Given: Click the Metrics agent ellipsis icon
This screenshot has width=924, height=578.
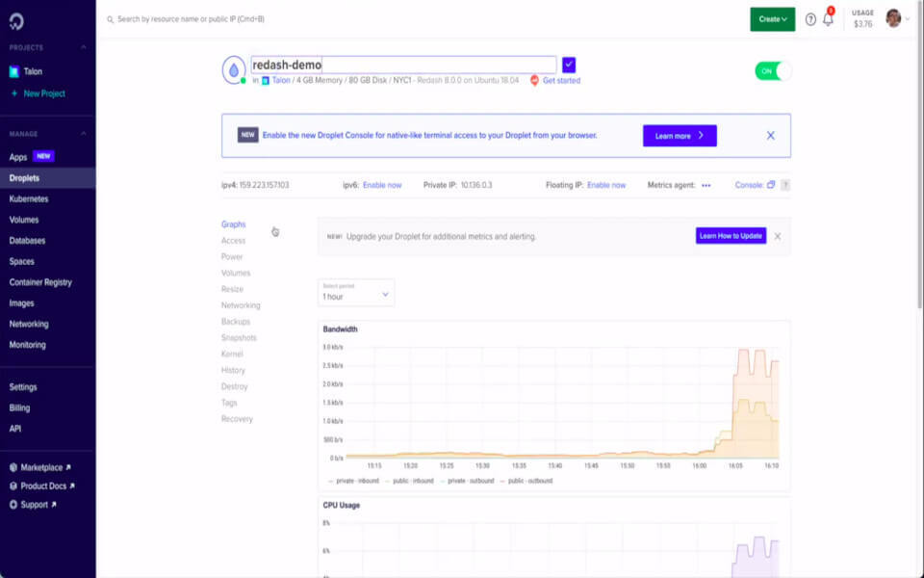Looking at the screenshot, I should [706, 185].
